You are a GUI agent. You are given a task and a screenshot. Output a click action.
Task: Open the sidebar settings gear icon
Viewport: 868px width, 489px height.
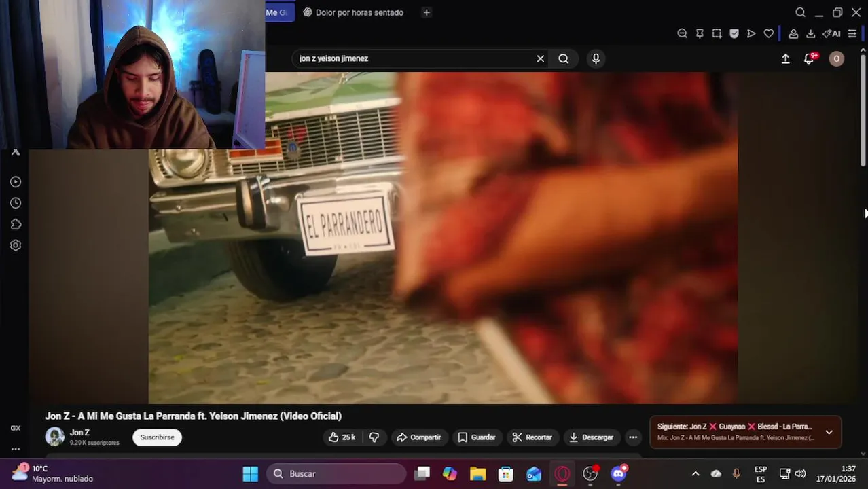16,245
